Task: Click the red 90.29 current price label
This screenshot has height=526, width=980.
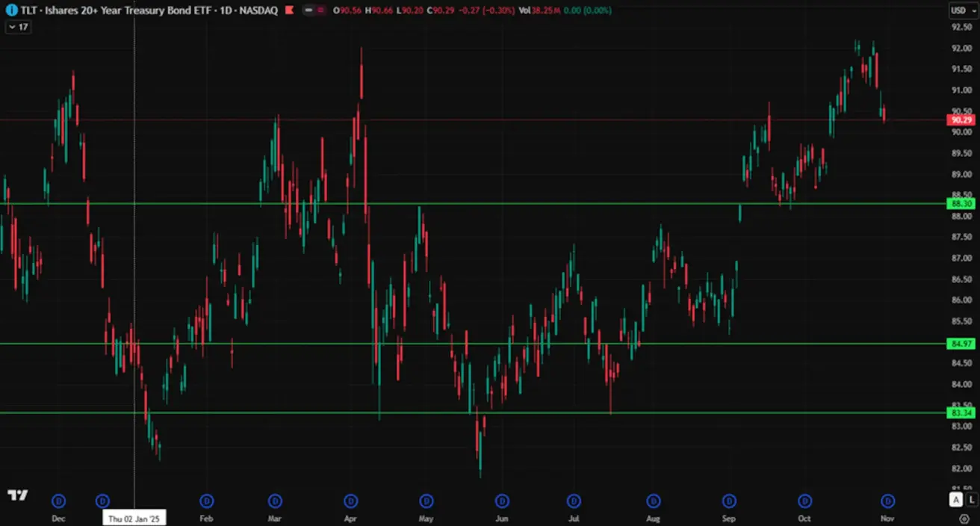Action: 960,120
